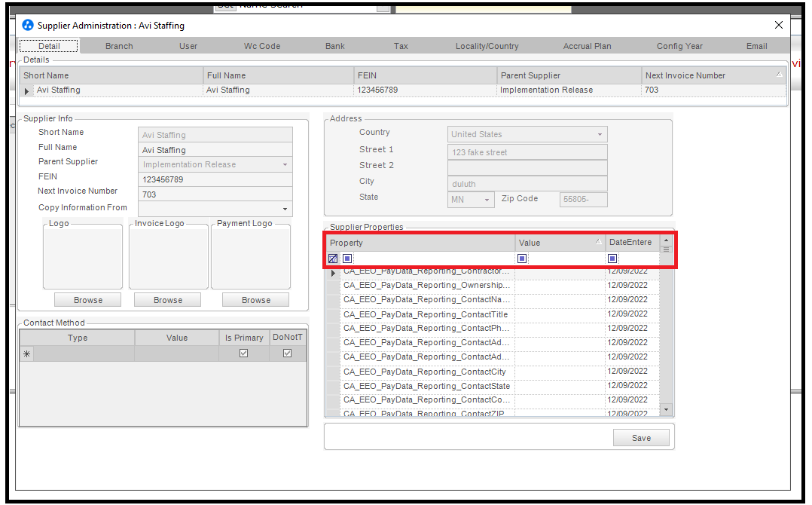Screen dimensions: 812x505
Task: Open Value column filter operator icon
Action: (522, 259)
